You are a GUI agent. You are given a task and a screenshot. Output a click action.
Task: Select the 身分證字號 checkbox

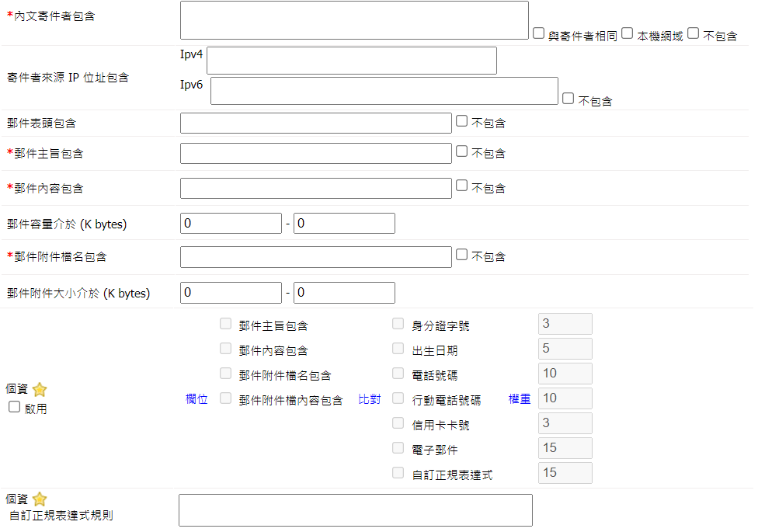[x=398, y=324]
